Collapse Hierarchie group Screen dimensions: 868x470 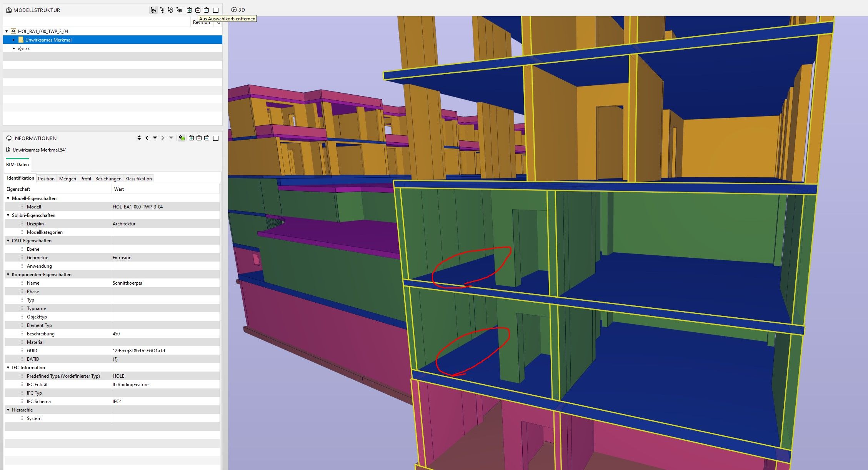(x=8, y=410)
